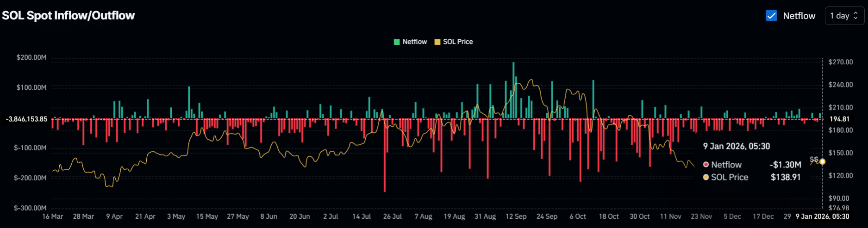
Task: Click the yellow price marker dot on the crosshair
Action: 822,161
